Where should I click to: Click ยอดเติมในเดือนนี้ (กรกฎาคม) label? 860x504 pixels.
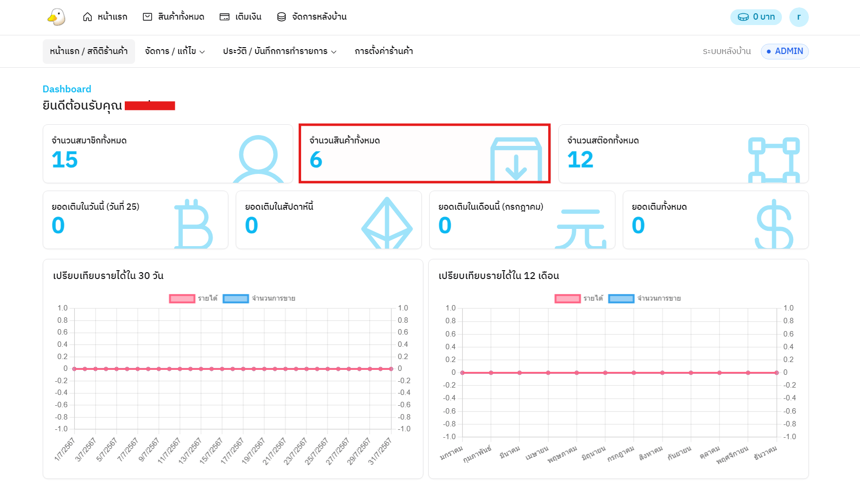tap(491, 206)
